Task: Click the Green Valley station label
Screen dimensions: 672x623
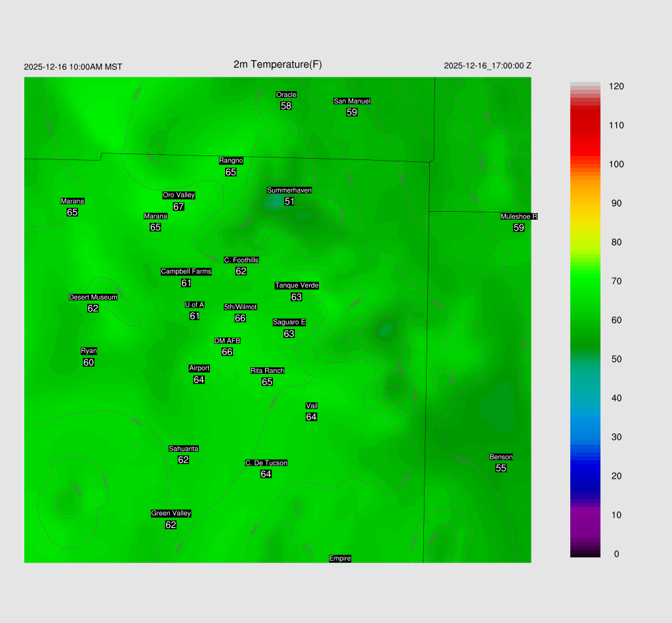Action: coord(171,513)
